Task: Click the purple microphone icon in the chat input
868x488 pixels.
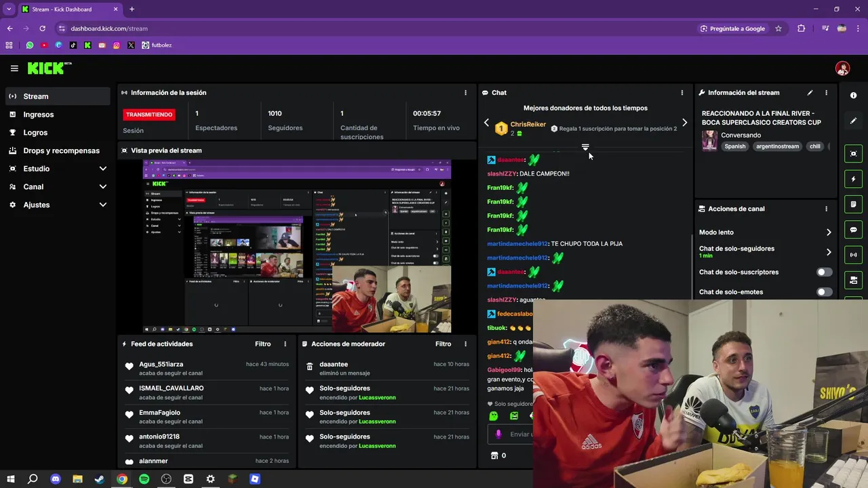Action: coord(498,434)
